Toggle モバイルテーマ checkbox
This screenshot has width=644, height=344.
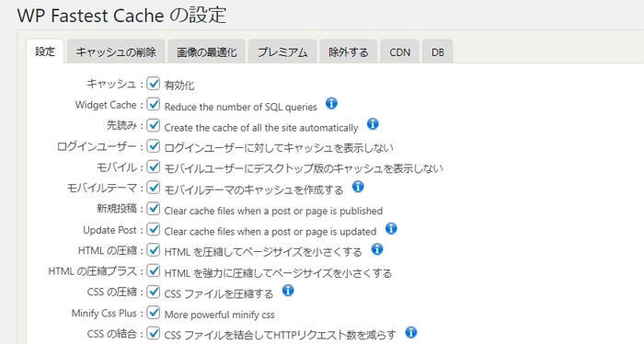[x=154, y=188]
